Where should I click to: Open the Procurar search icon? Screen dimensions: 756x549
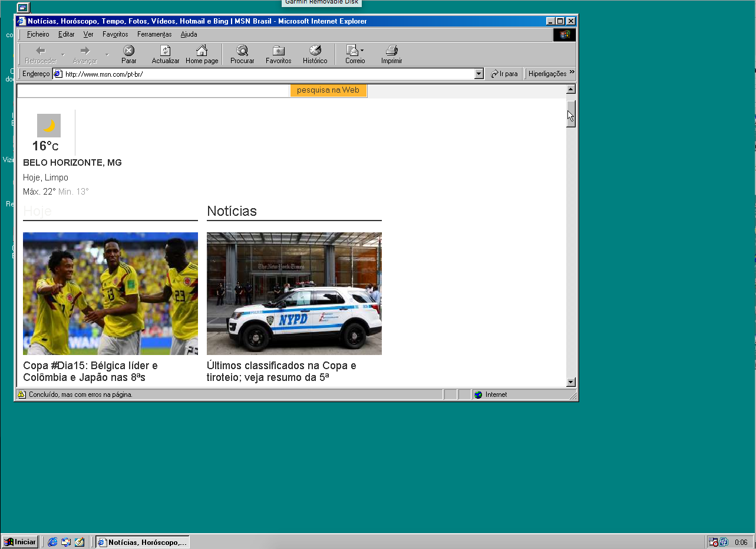(x=242, y=51)
